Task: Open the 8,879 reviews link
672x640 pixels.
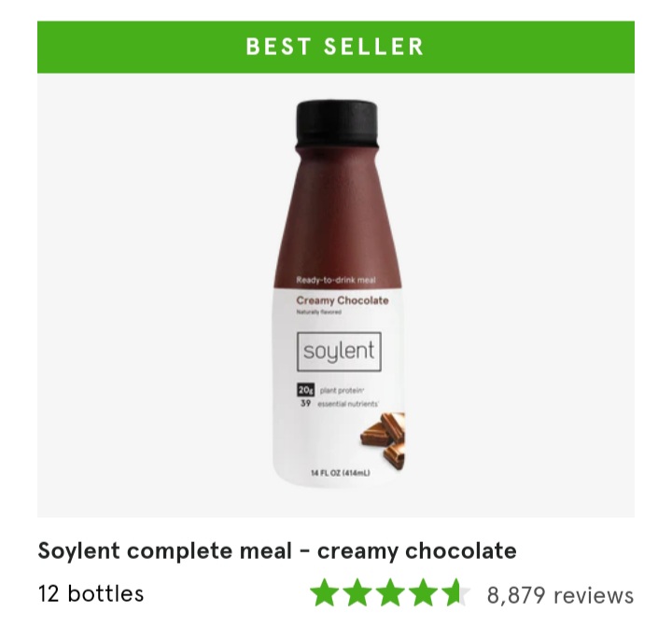Action: [560, 595]
